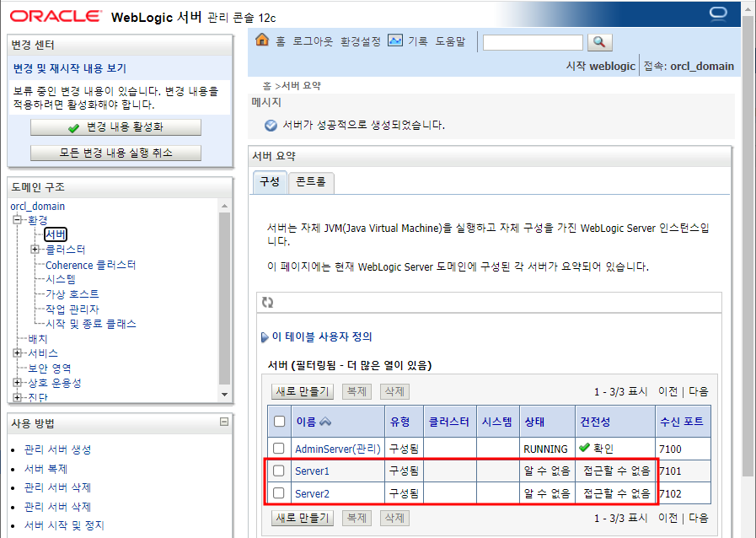Select 클러스터 in the domain tree
Viewport: 756px width, 538px height.
click(65, 250)
